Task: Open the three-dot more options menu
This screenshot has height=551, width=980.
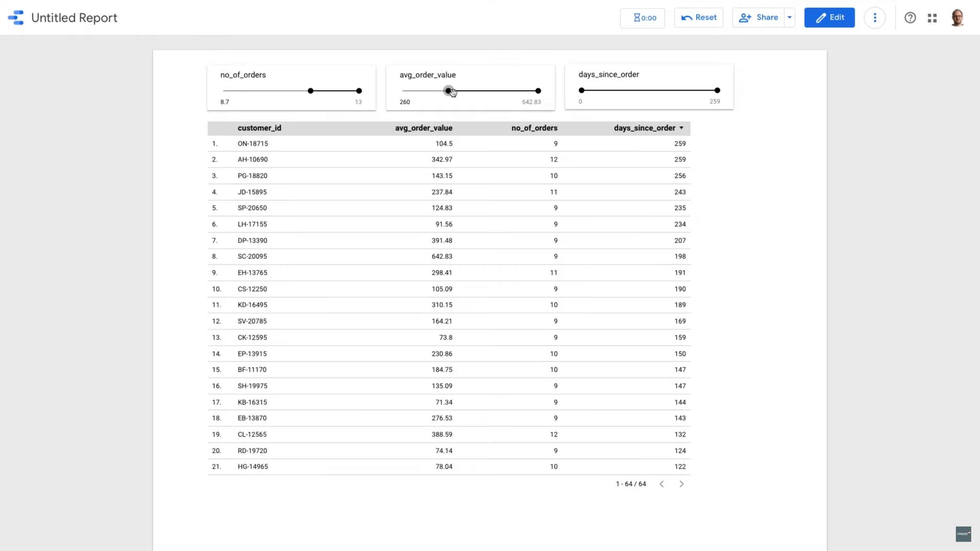Action: pyautogui.click(x=875, y=18)
